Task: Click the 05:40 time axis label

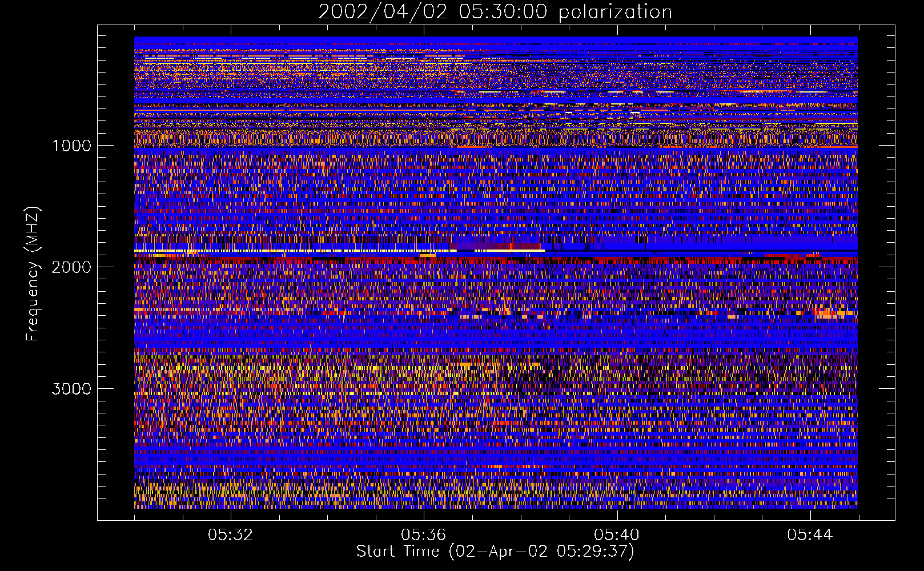Action: pyautogui.click(x=617, y=535)
